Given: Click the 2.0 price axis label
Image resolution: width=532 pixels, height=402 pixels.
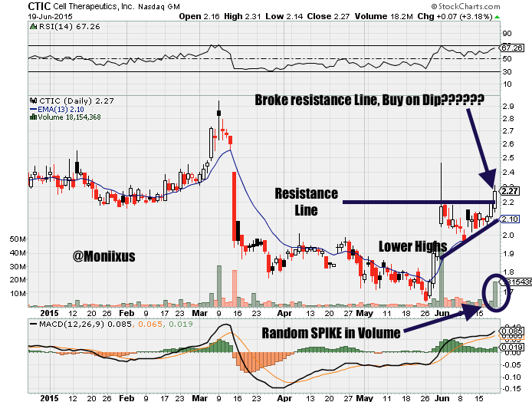Looking at the screenshot, I should tap(508, 235).
